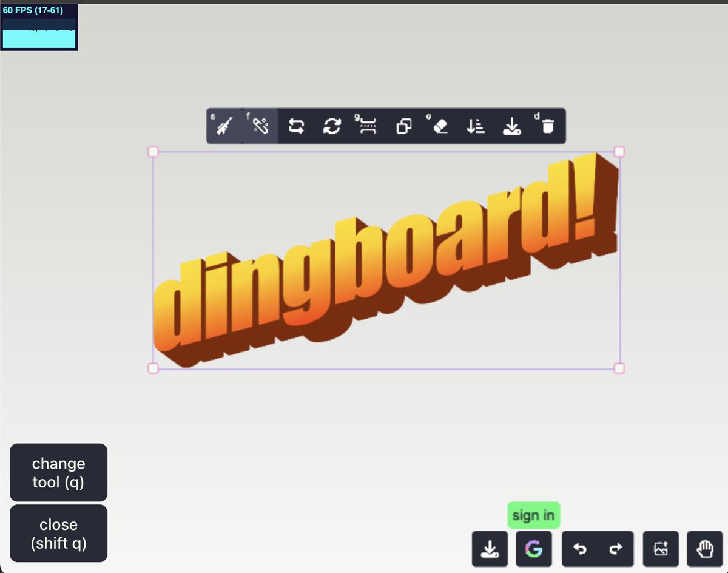Select the sniper segment tool in toolbar
728x573 pixels.
(x=225, y=126)
